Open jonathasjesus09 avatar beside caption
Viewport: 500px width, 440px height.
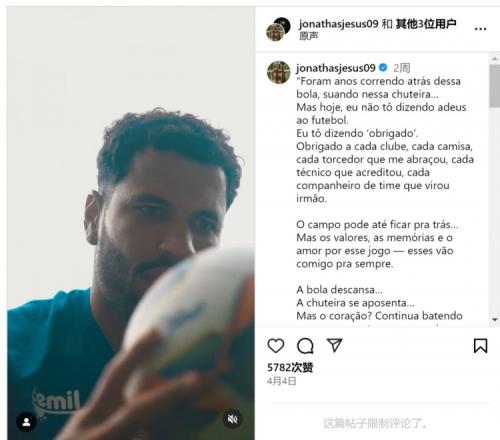(x=279, y=72)
